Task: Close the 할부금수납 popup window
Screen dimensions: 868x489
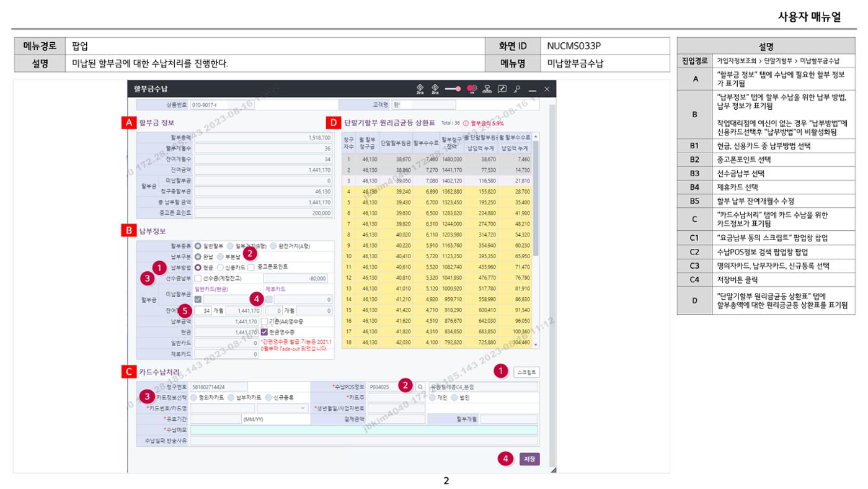Action: [x=547, y=89]
